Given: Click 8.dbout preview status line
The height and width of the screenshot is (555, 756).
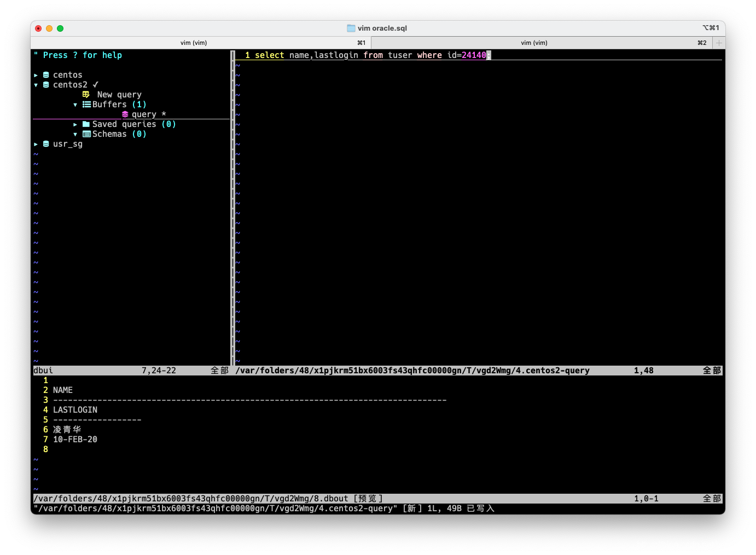Looking at the screenshot, I should 208,499.
